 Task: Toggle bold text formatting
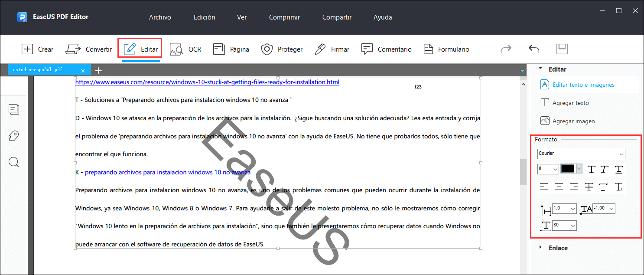pyautogui.click(x=592, y=169)
